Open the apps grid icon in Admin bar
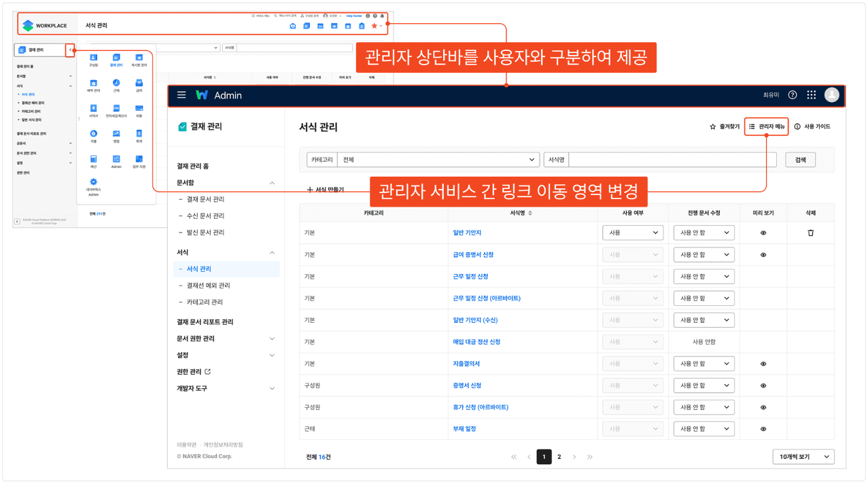Viewport: 868px width, 484px height. (x=812, y=95)
